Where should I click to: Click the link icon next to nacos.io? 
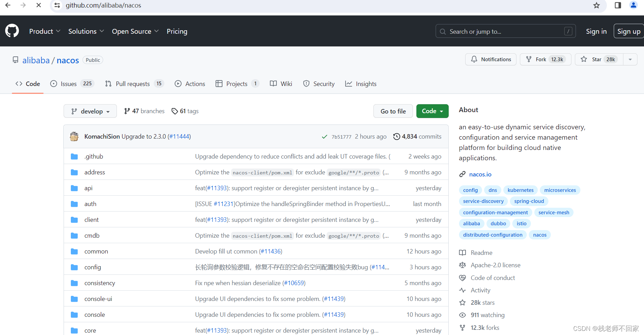click(x=462, y=174)
